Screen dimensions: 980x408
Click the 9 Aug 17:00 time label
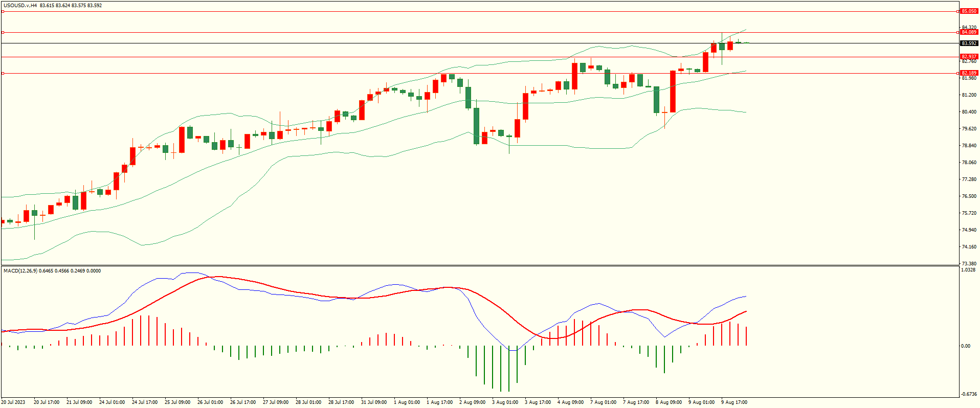[x=734, y=402]
